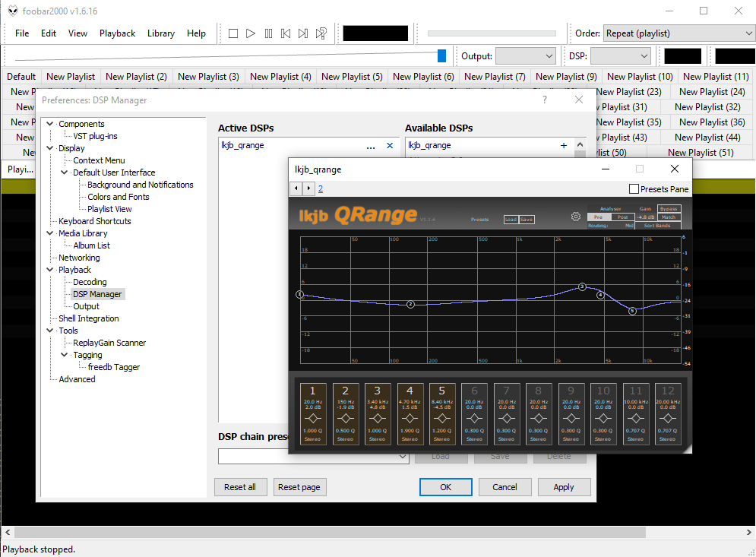Click the Random playback icon
This screenshot has width=756, height=557.
pos(321,33)
